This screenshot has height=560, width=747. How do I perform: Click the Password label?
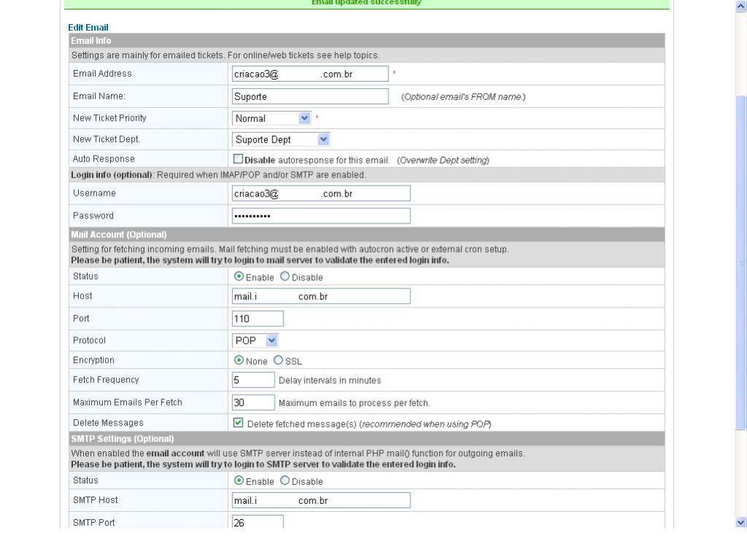[x=93, y=215]
